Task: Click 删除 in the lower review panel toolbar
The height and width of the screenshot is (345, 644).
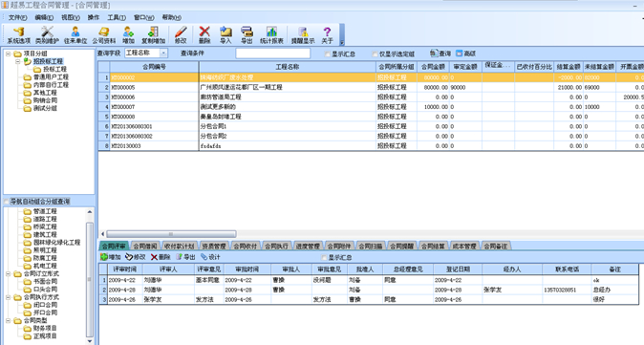Action: click(x=161, y=257)
